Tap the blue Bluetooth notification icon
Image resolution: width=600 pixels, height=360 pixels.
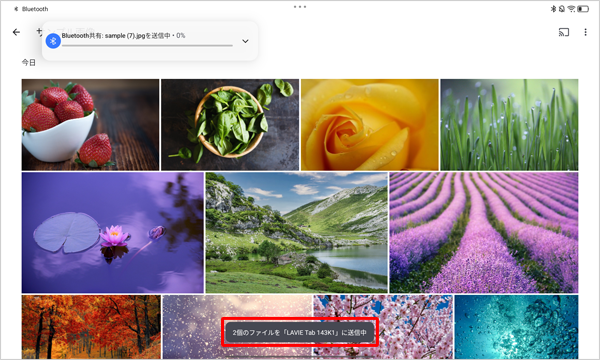pyautogui.click(x=53, y=41)
